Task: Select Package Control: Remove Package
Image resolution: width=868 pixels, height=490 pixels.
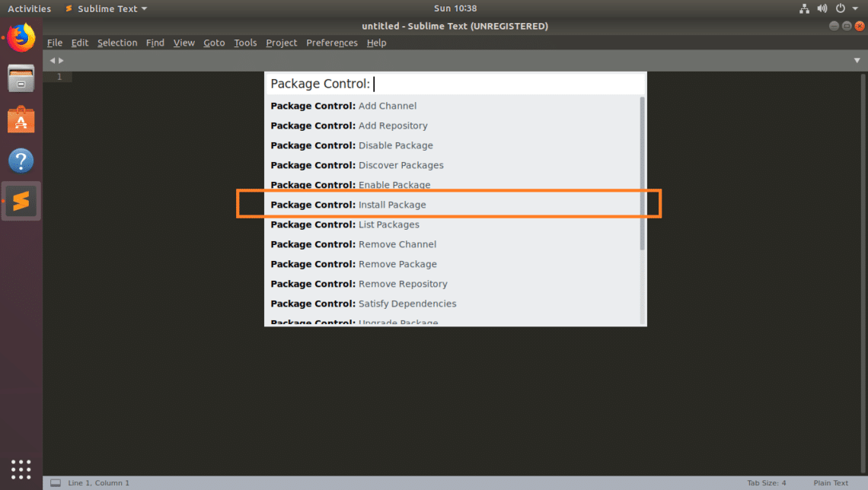Action: click(452, 264)
